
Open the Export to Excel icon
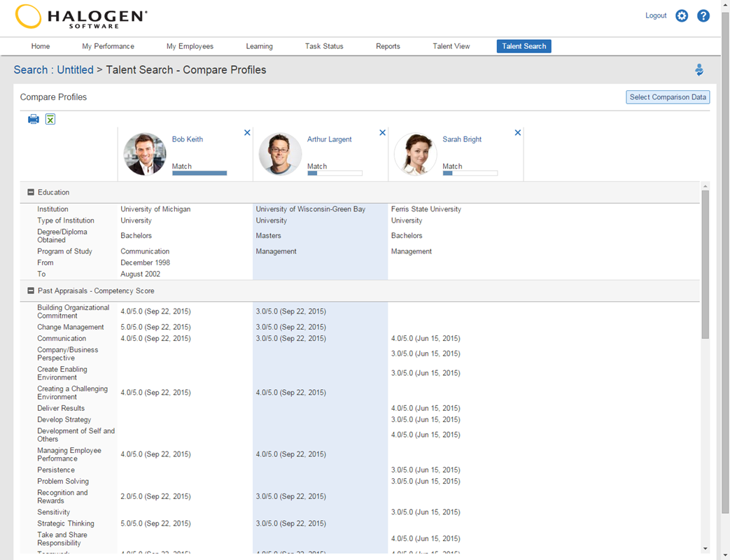(50, 119)
